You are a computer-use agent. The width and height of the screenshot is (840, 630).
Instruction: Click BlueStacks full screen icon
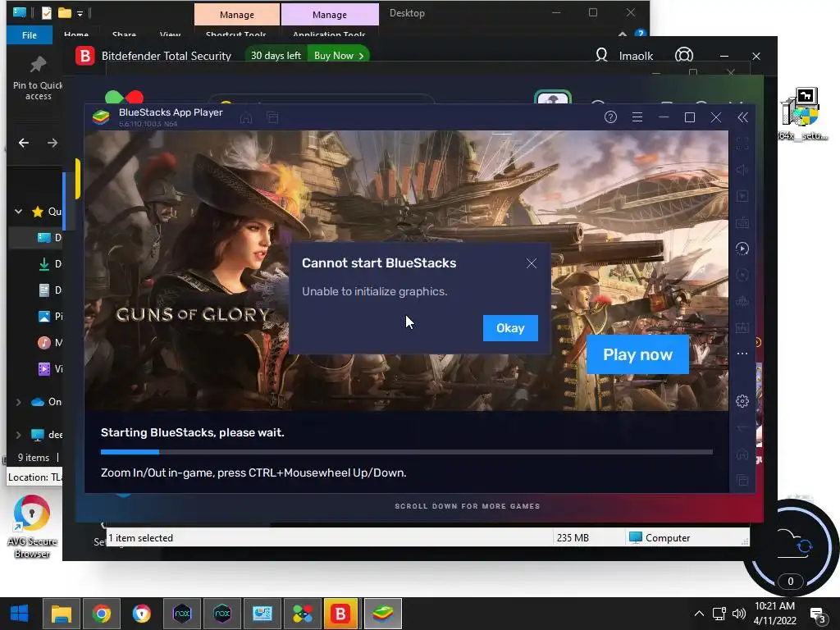(742, 144)
